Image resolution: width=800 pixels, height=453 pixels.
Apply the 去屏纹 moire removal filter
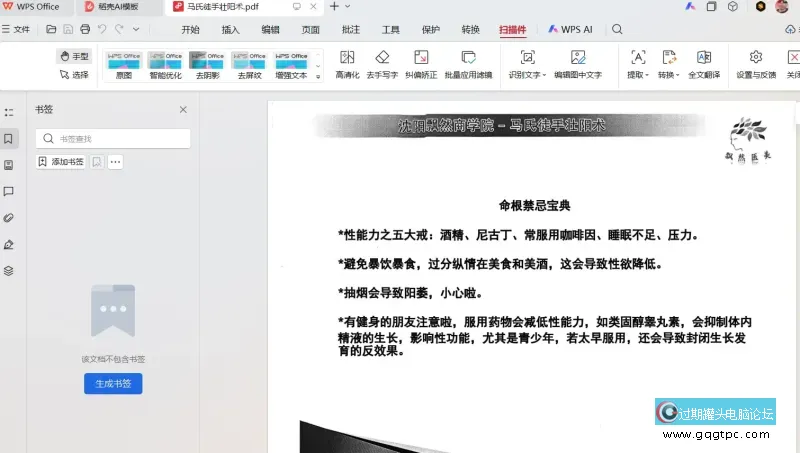[249, 65]
